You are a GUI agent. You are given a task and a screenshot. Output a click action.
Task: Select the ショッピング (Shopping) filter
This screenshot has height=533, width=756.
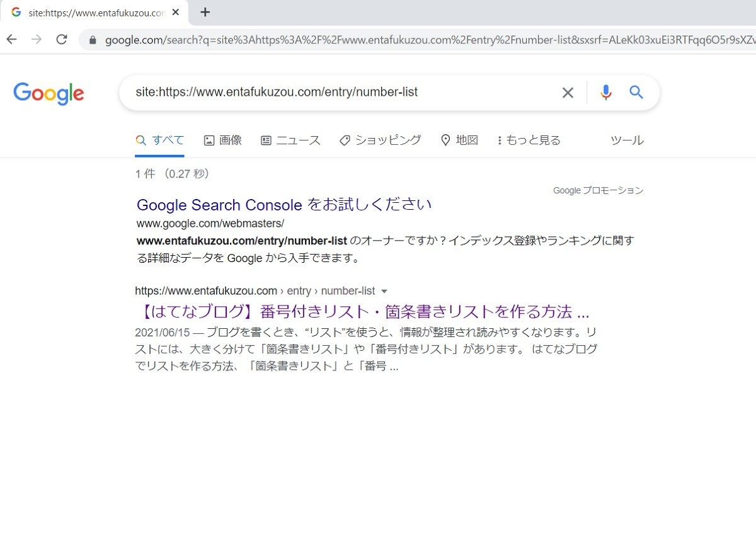tap(381, 140)
